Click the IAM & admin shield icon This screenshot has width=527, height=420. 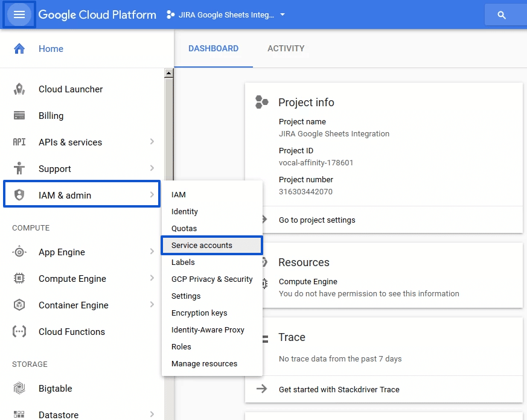[19, 195]
